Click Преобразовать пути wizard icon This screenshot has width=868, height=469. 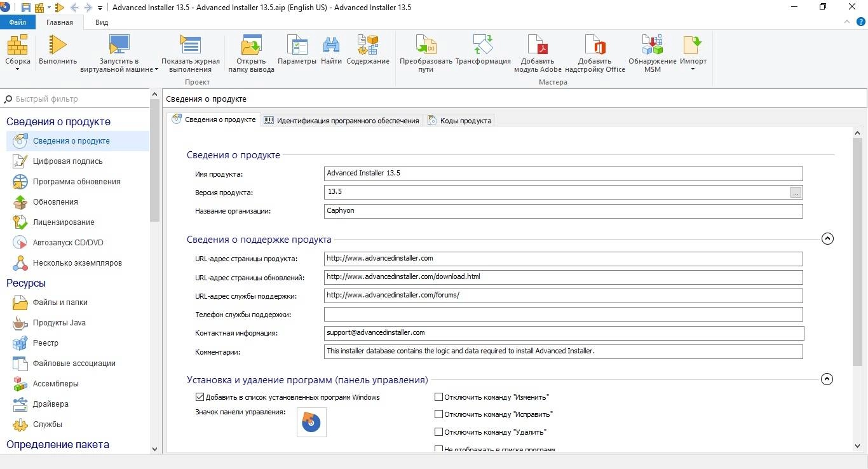[x=426, y=44]
